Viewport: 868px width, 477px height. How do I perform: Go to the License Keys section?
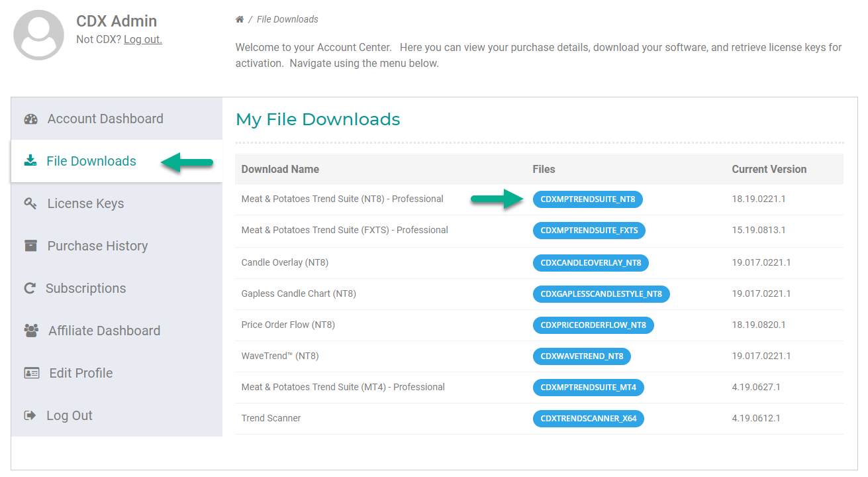pyautogui.click(x=117, y=203)
